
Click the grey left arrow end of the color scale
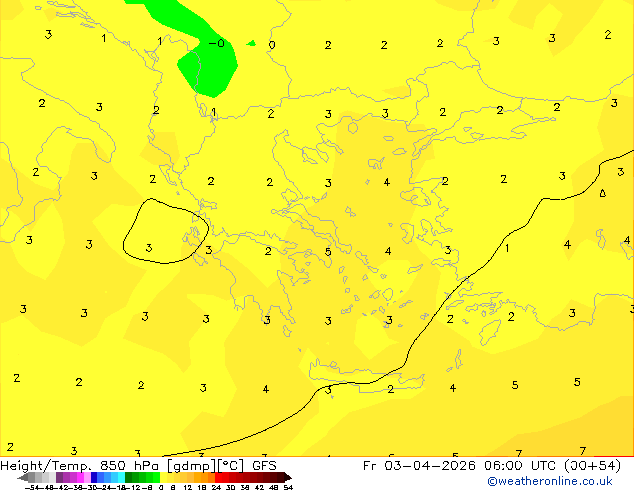[x=23, y=477]
